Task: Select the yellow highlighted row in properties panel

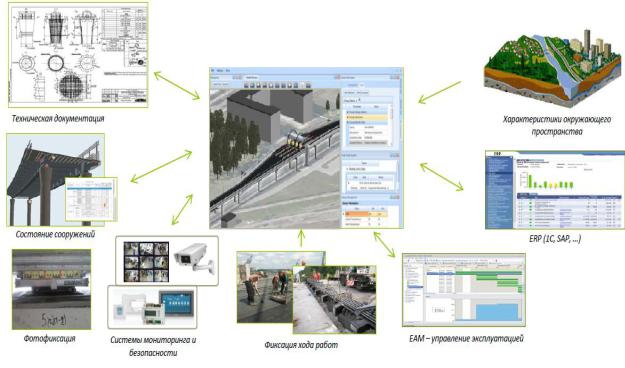Action: click(367, 118)
